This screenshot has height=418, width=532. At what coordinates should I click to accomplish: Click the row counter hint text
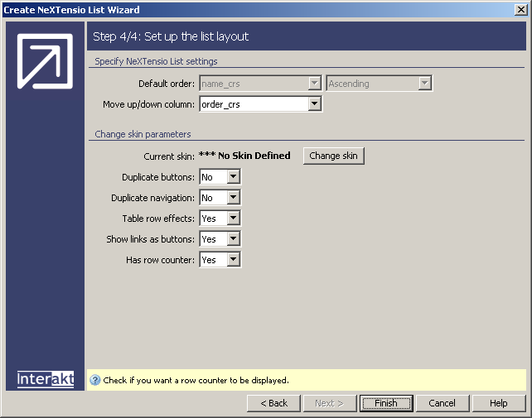(196, 381)
